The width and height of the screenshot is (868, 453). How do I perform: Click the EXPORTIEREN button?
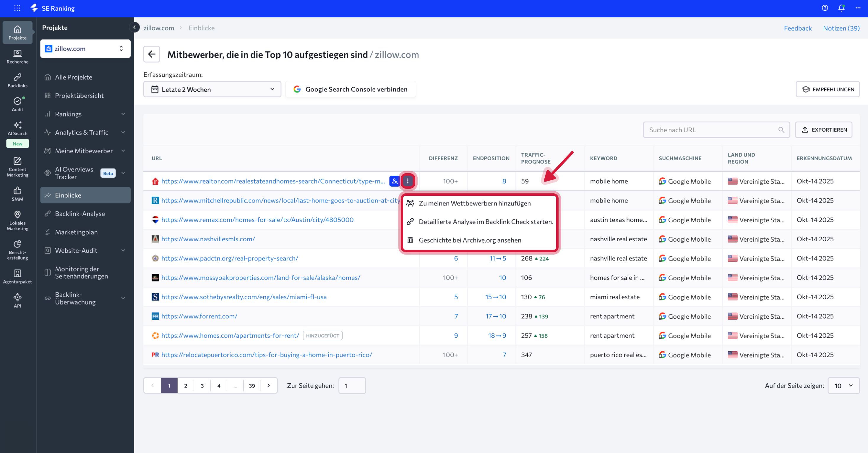tap(824, 130)
